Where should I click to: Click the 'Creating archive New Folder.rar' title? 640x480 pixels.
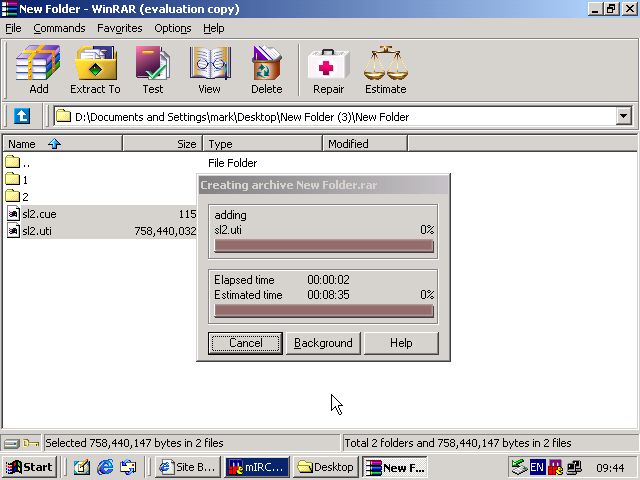[x=289, y=185]
